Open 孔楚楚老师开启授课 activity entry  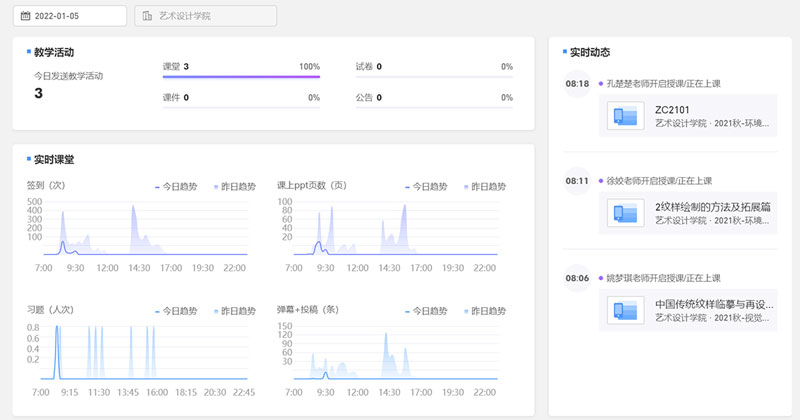663,83
